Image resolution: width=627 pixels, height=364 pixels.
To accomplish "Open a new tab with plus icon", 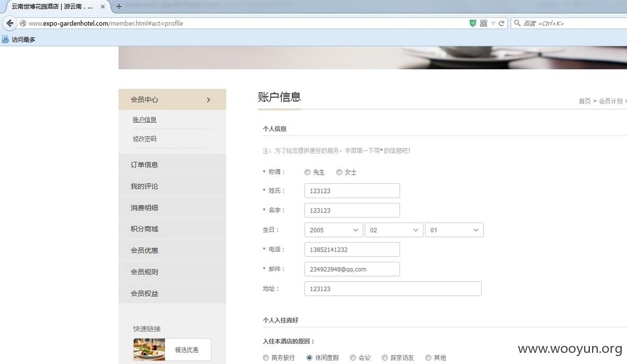I will pyautogui.click(x=119, y=6).
